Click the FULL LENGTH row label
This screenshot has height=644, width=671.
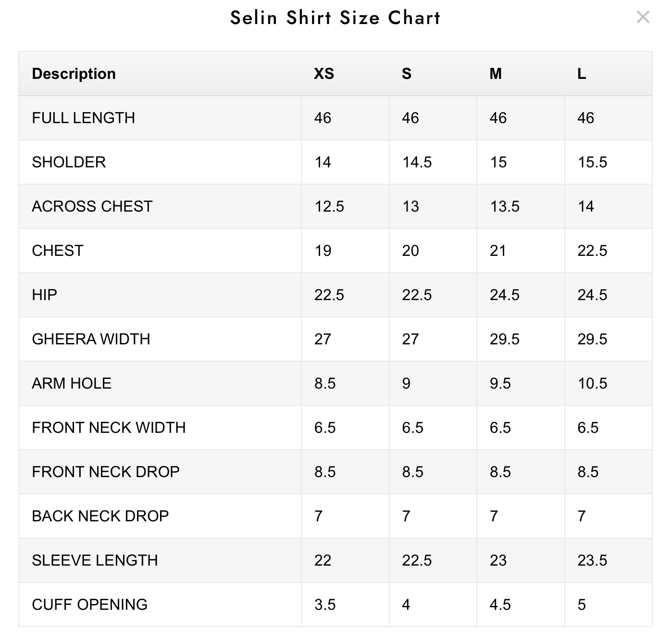83,118
